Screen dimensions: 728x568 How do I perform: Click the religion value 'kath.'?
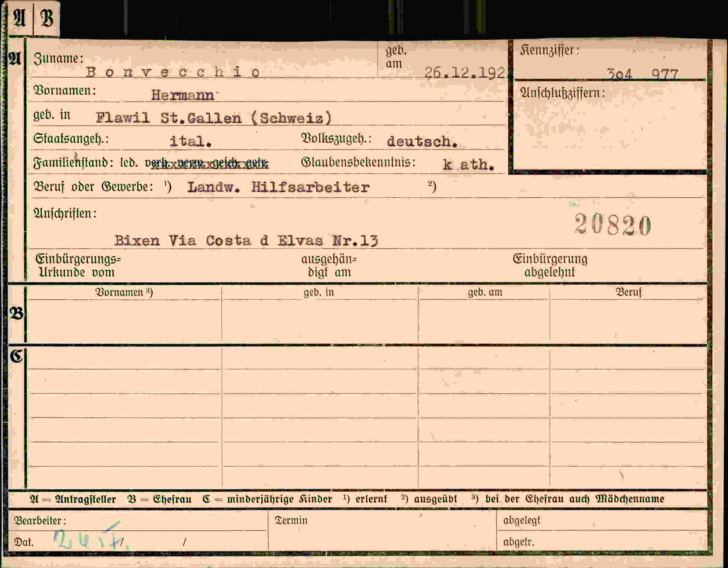pos(468,164)
